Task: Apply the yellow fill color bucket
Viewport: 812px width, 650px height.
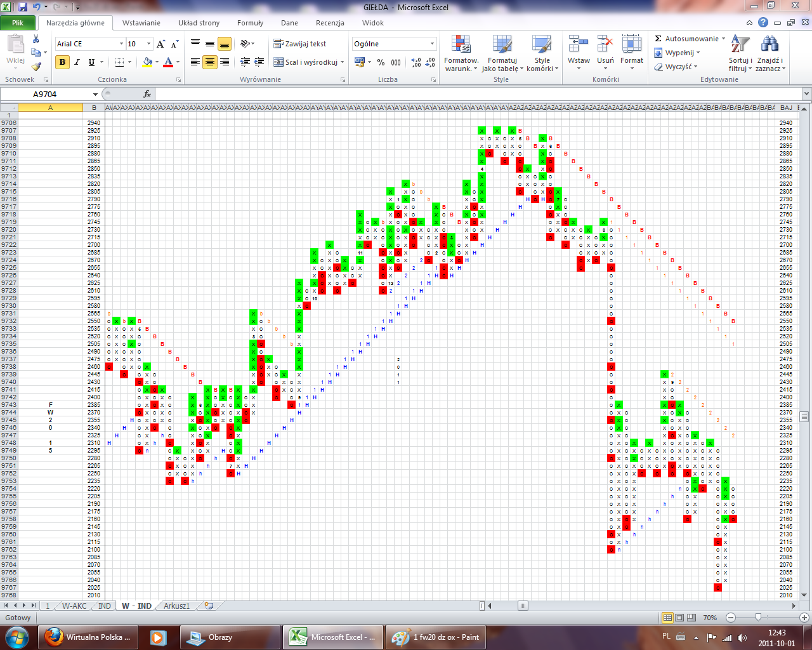Action: pyautogui.click(x=147, y=62)
